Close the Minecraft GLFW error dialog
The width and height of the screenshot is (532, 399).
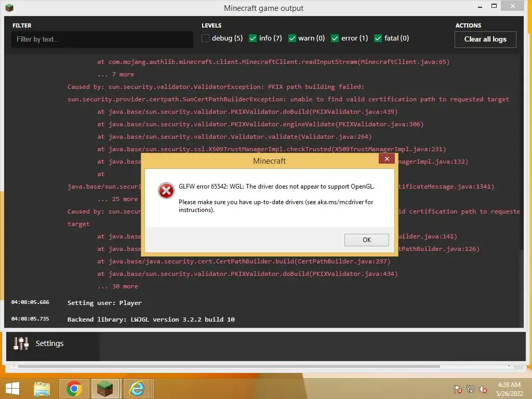[387, 159]
